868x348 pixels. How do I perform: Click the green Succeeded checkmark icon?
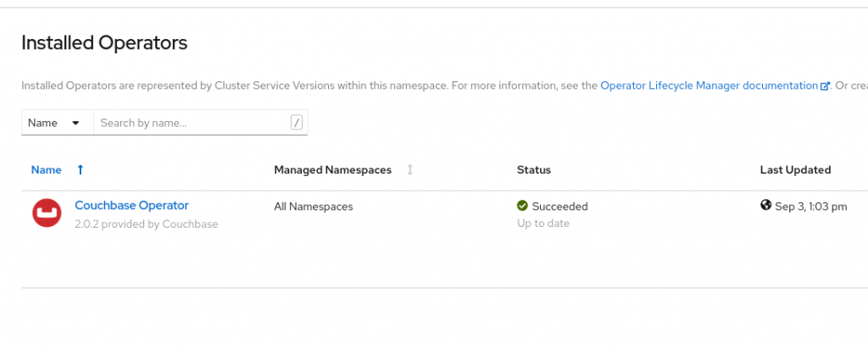click(522, 206)
